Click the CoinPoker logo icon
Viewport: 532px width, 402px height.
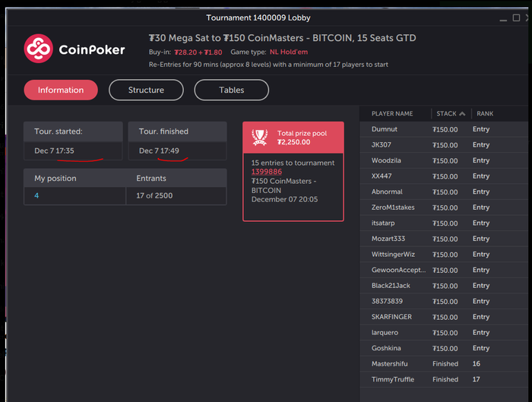[x=38, y=49]
